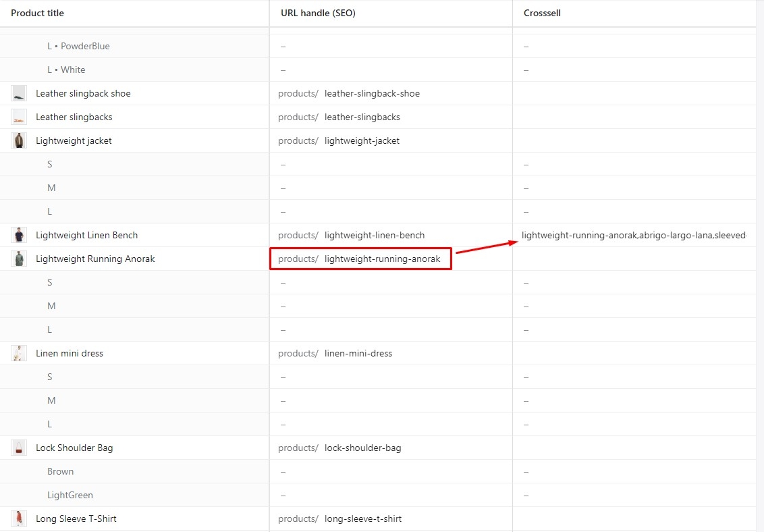Edit the lightweight-running-anorak URL handle cell
The width and height of the screenshot is (764, 532).
[381, 259]
